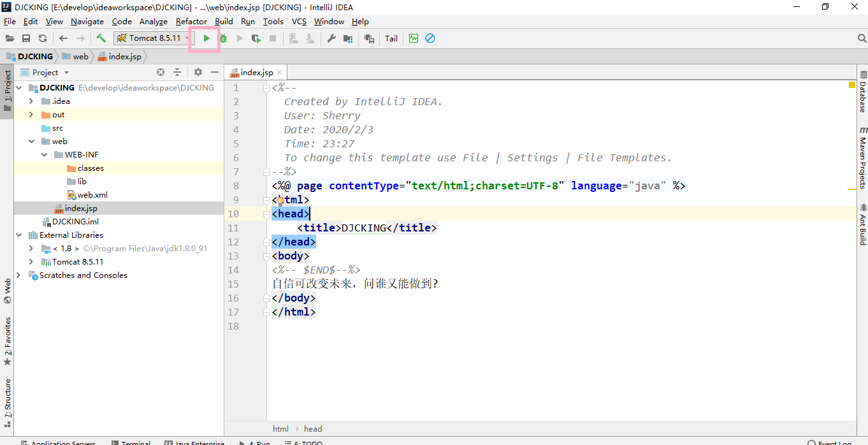Click the Open folder toolbar icon
Image resolution: width=868 pixels, height=445 pixels.
click(10, 38)
